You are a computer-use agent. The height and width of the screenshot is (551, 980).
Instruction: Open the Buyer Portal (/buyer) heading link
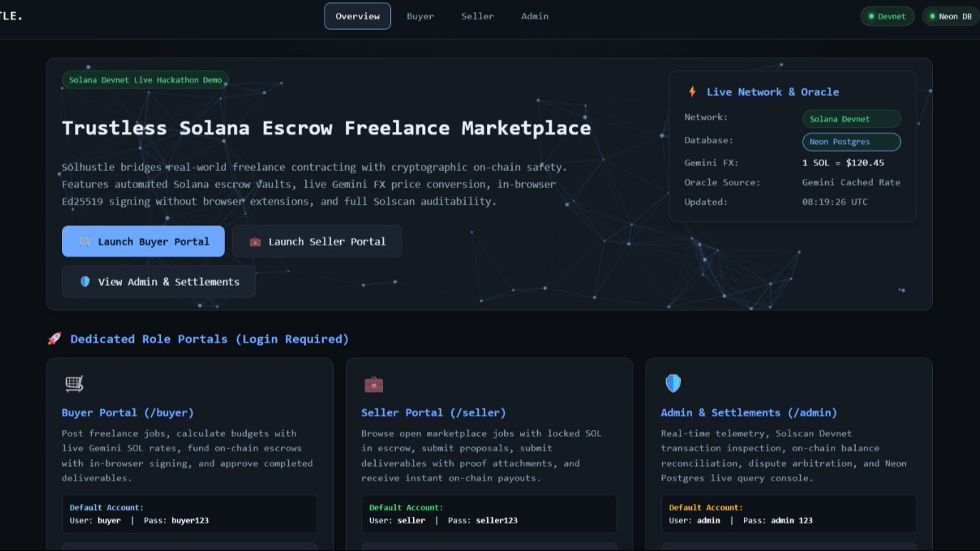pos(128,413)
